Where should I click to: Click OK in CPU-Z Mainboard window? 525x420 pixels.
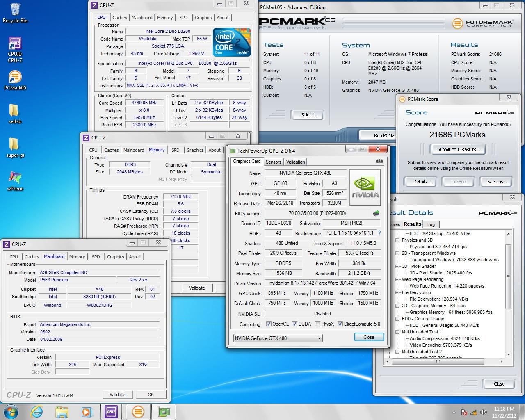point(151,395)
